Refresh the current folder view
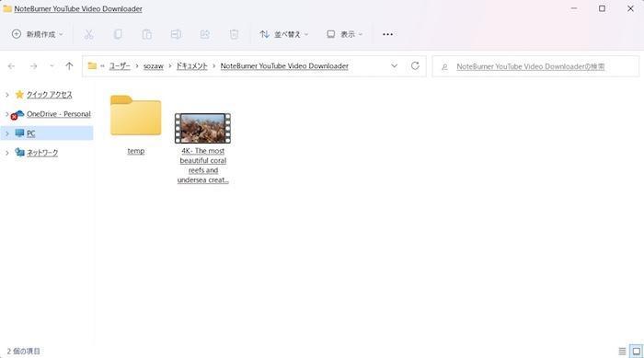This screenshot has height=358, width=644. (415, 65)
